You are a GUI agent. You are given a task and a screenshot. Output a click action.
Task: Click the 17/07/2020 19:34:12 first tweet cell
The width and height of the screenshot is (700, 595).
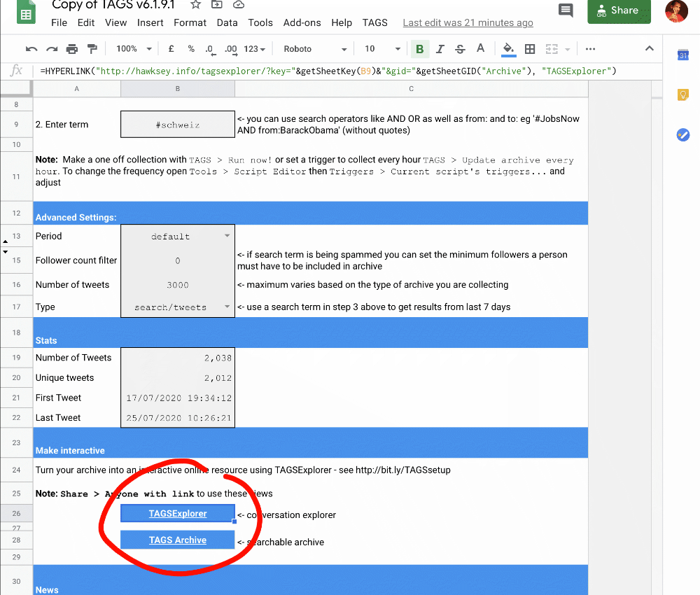(x=178, y=398)
